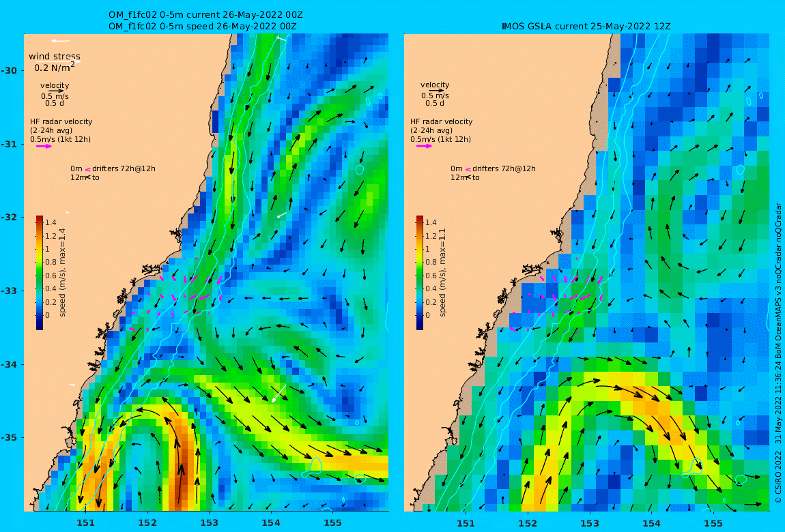This screenshot has height=532, width=785.
Task: Click left panel 'HF radar velocity' label
Action: 61,121
